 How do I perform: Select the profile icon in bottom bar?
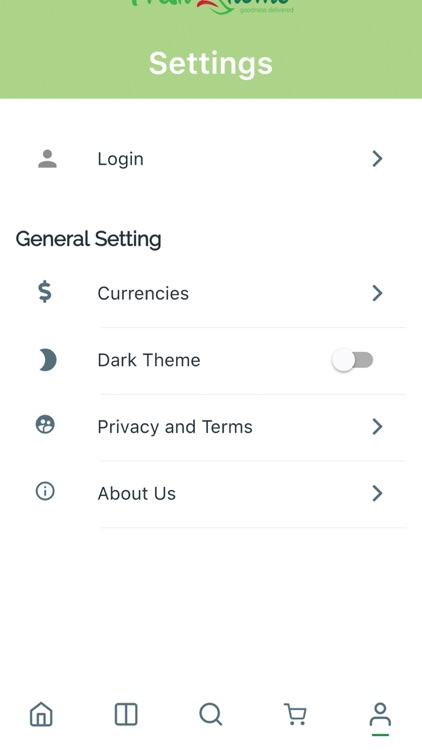coord(380,715)
